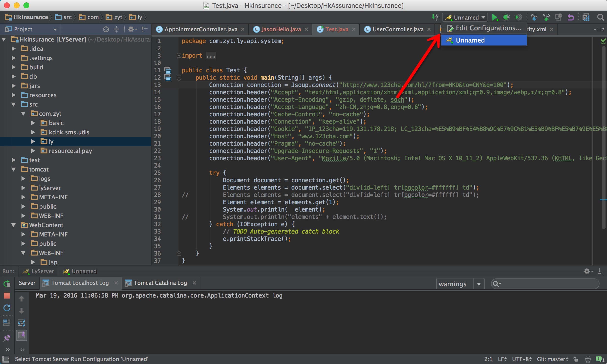607x364 pixels.
Task: Click VCS Commit Changes green arrow
Action: 546,17
